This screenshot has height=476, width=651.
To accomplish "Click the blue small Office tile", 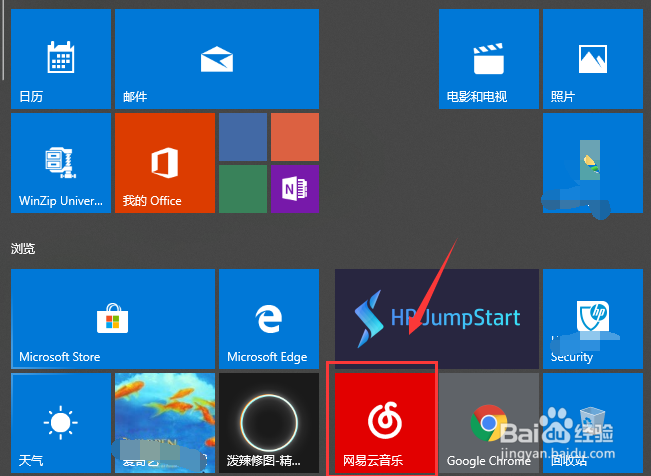I will click(x=243, y=137).
